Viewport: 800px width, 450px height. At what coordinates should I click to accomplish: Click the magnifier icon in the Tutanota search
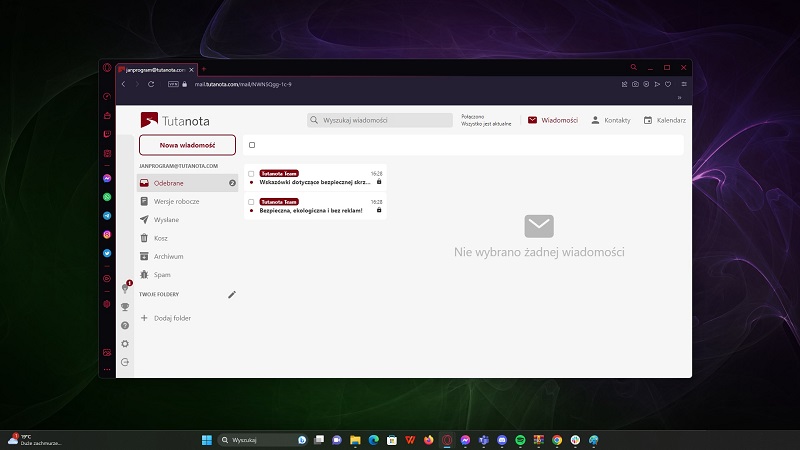(314, 120)
